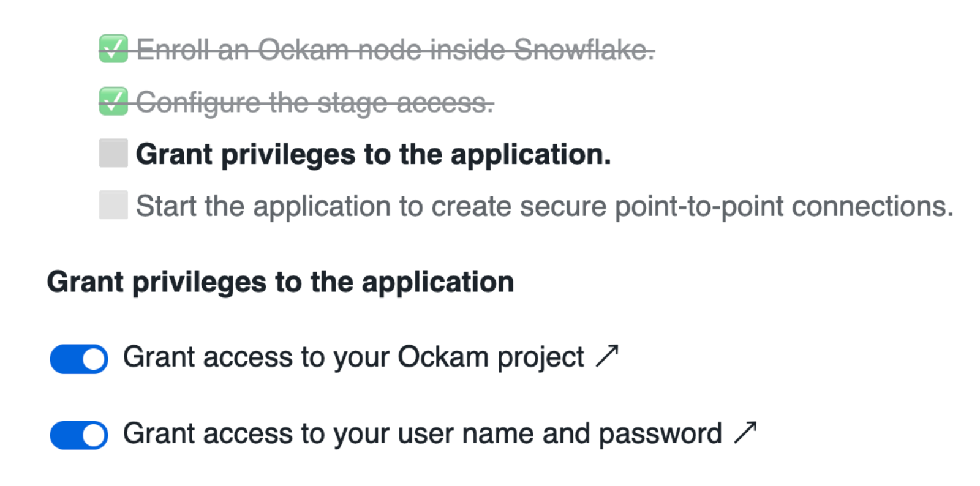Click the words stage access in the second step

click(x=404, y=103)
